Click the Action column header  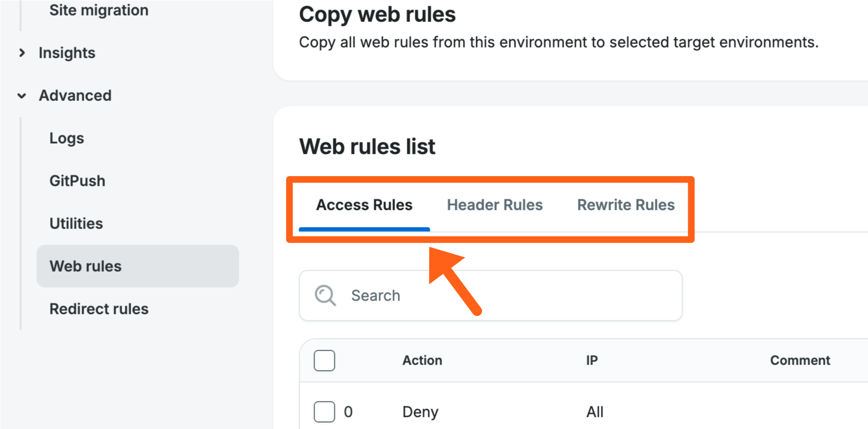point(422,361)
